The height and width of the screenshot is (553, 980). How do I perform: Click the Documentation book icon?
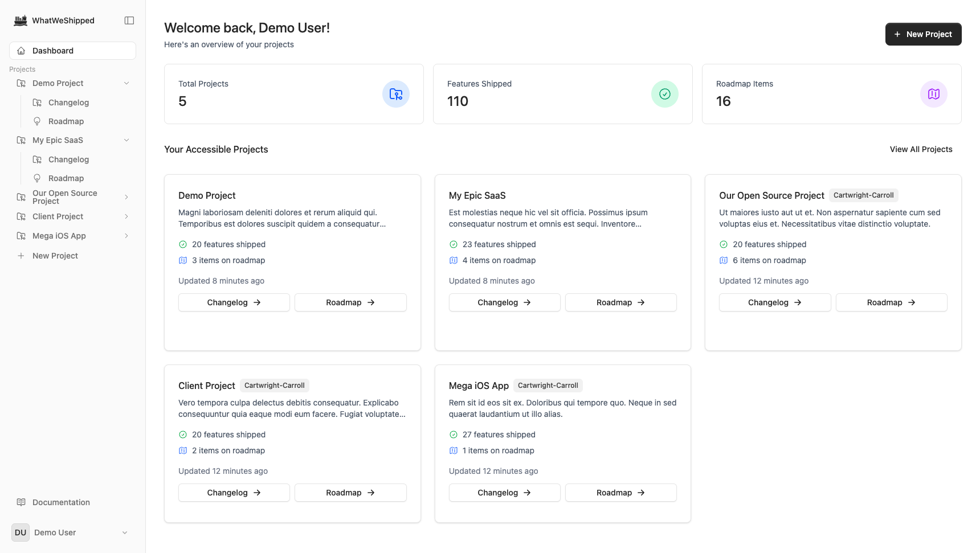pyautogui.click(x=21, y=502)
